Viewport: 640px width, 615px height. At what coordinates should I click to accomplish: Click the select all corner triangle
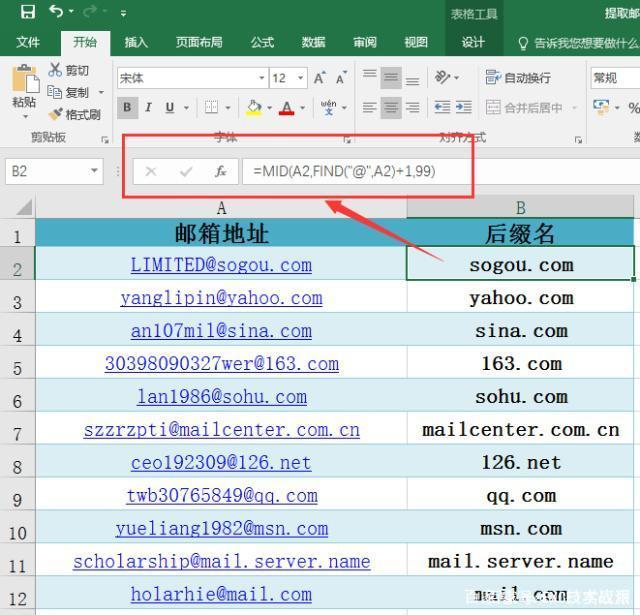[24, 207]
